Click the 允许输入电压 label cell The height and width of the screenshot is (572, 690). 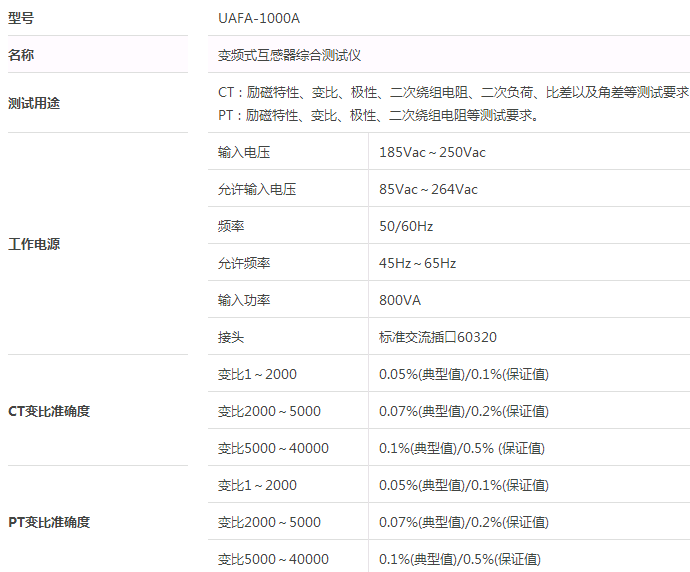[257, 189]
